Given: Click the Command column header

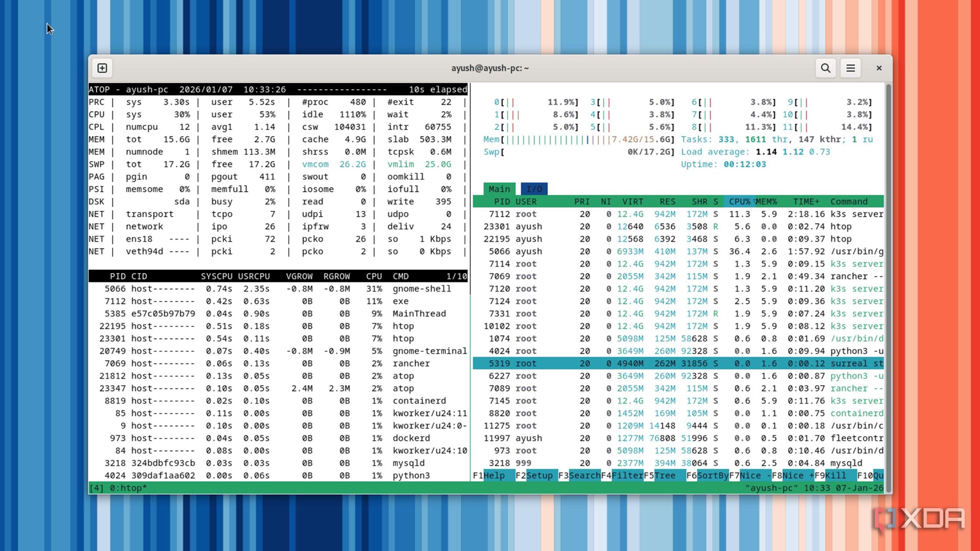Looking at the screenshot, I should coord(849,202).
